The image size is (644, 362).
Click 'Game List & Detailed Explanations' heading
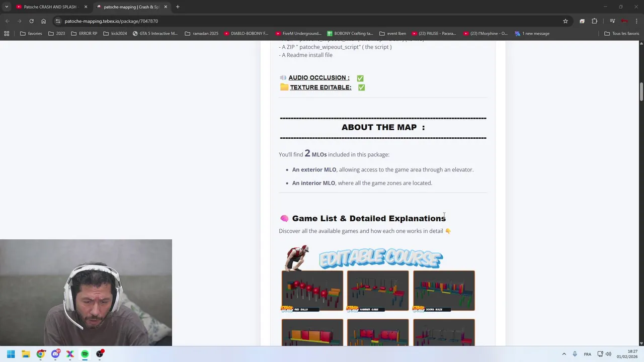click(x=369, y=218)
